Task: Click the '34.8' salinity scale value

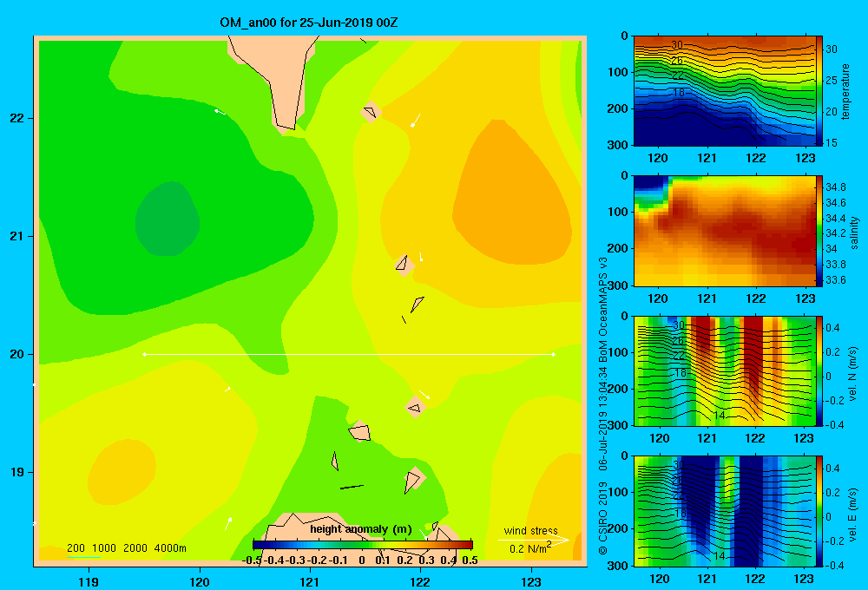Action: point(835,187)
